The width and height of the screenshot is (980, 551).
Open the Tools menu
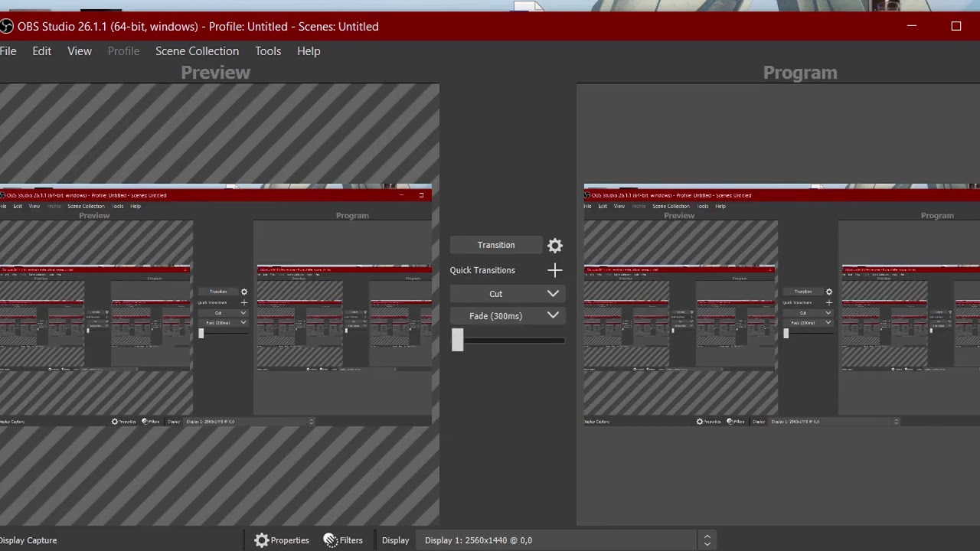point(268,51)
